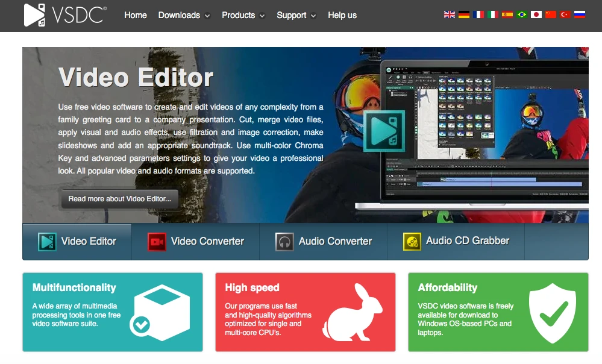The image size is (602, 364).
Task: Select the Italian flag language option
Action: (x=492, y=14)
